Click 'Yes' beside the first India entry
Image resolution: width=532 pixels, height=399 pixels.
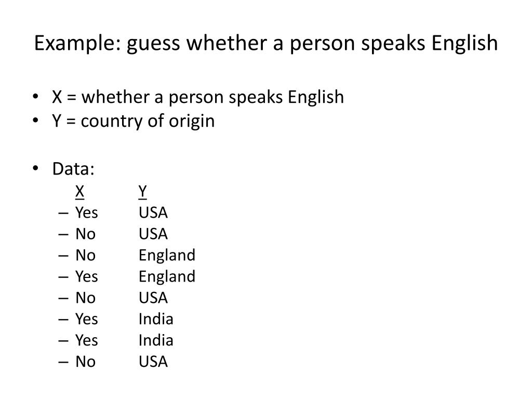coord(87,320)
